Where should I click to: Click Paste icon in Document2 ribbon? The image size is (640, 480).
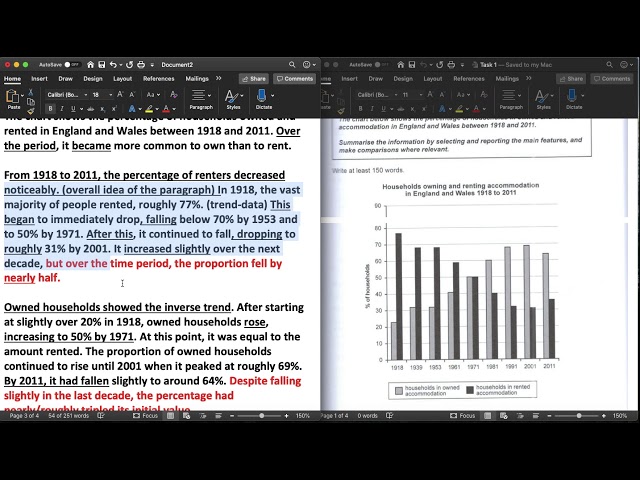pyautogui.click(x=12, y=96)
